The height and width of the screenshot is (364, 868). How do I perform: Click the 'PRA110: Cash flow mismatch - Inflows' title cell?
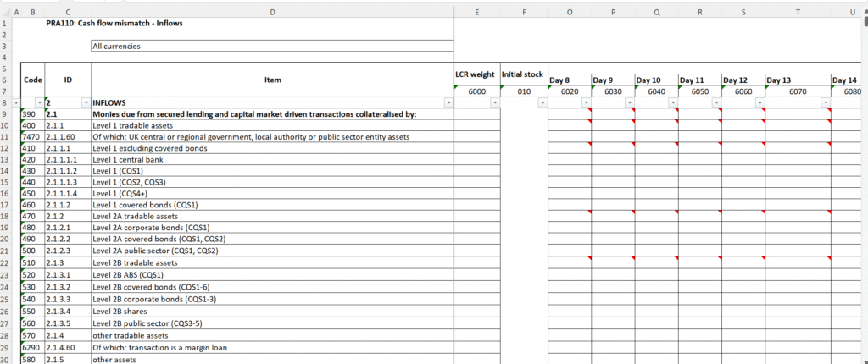[114, 24]
